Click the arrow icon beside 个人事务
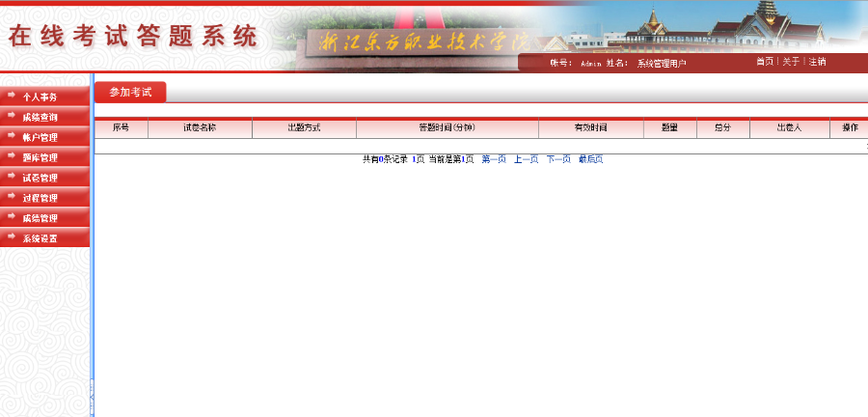The width and height of the screenshot is (868, 417). (11, 96)
